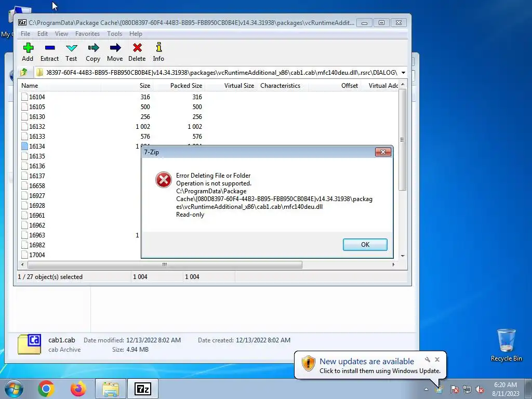Click the horizontal scrollbar left arrow
Image resolution: width=532 pixels, height=399 pixels.
pos(22,264)
